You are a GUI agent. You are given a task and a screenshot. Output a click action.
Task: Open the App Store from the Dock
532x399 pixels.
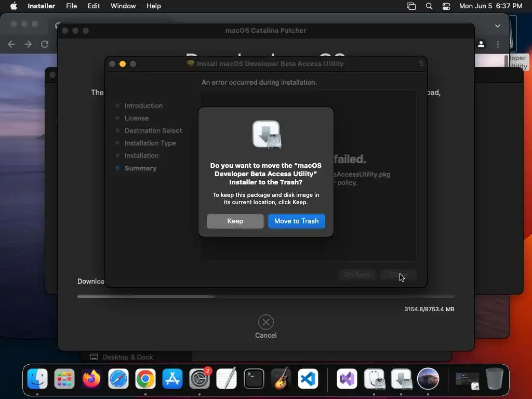[172, 379]
